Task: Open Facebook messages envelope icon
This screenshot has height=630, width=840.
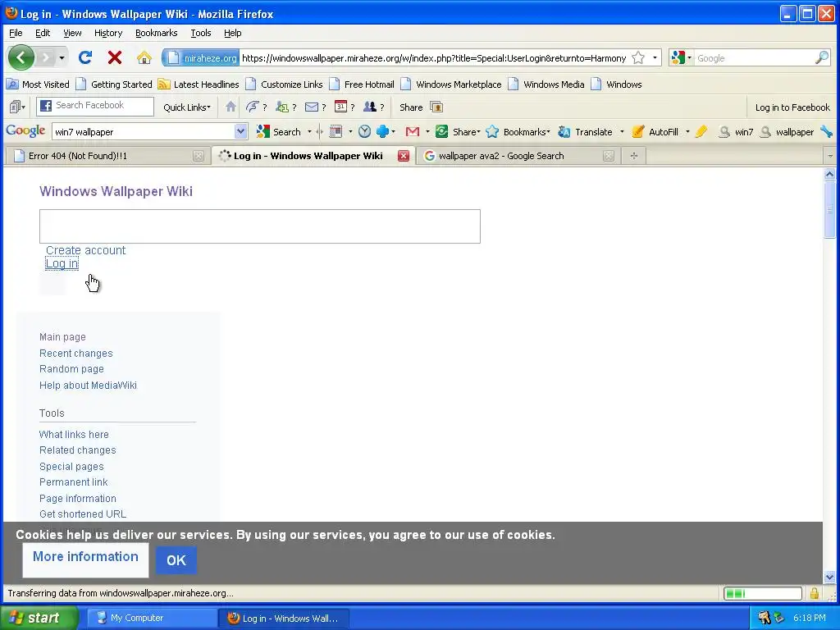Action: [311, 107]
